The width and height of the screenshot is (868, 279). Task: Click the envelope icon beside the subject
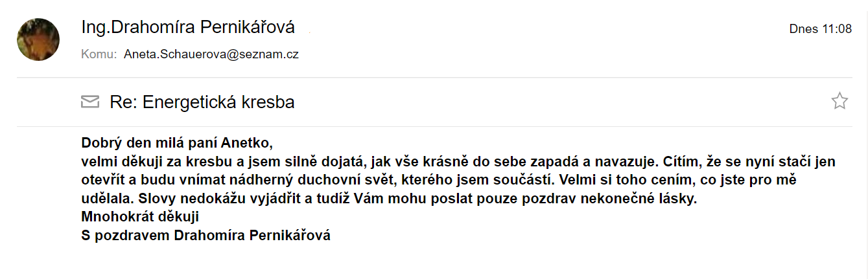[x=90, y=102]
